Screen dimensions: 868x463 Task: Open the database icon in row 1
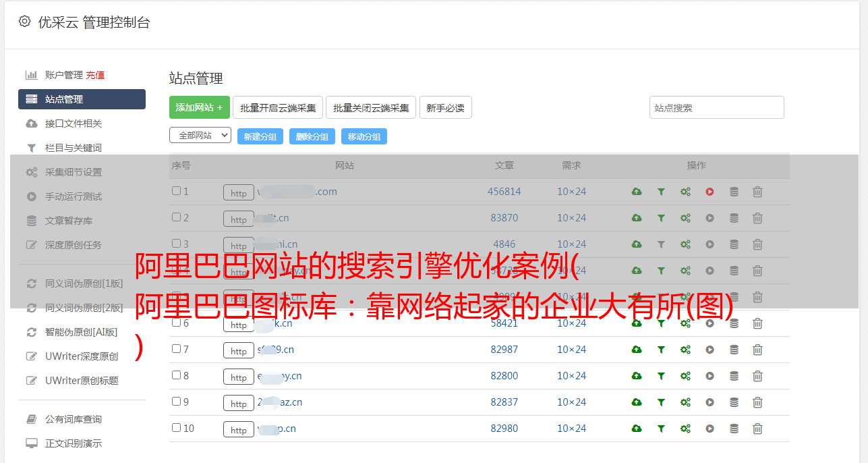click(x=734, y=192)
